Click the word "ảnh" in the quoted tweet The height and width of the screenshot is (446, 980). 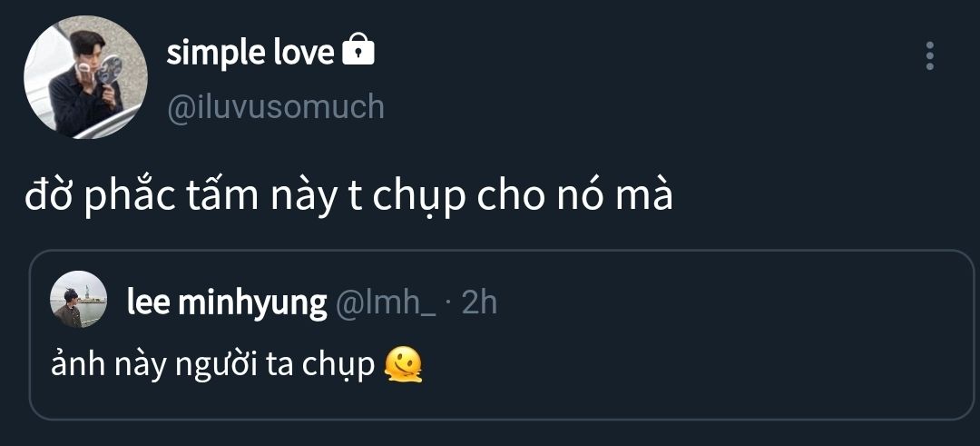click(x=73, y=363)
